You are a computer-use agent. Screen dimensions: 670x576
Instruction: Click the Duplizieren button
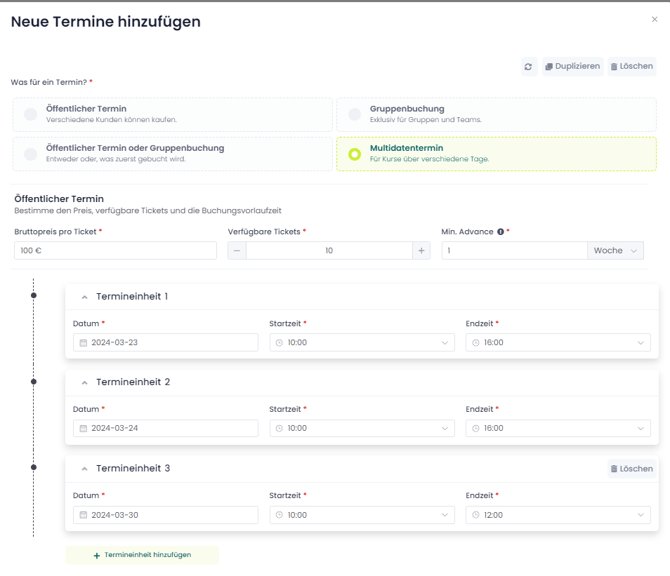(x=572, y=67)
